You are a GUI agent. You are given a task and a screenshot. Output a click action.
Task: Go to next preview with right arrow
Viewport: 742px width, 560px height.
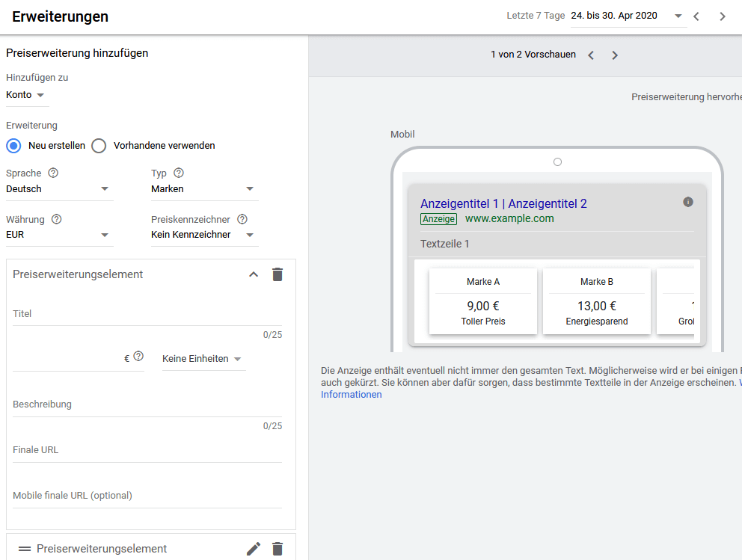615,55
